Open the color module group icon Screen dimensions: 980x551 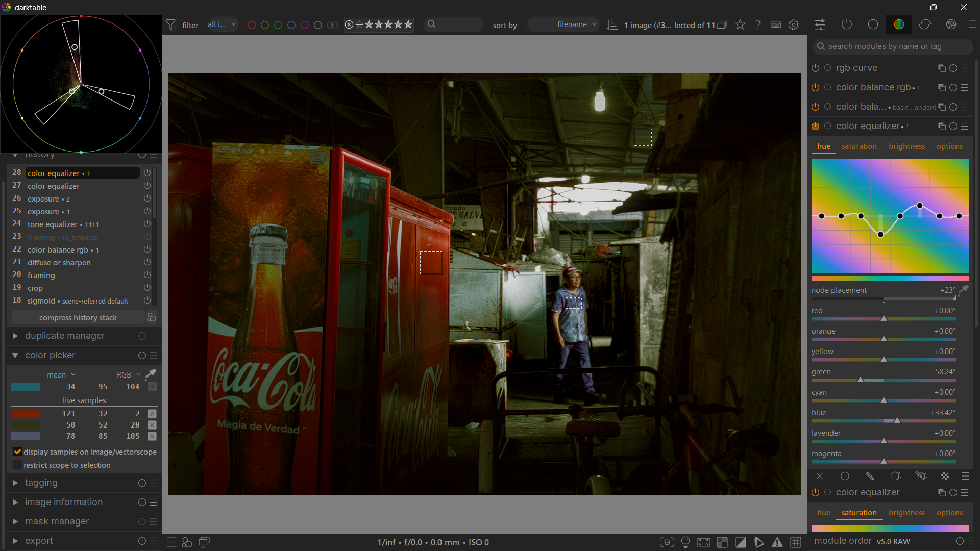click(899, 24)
